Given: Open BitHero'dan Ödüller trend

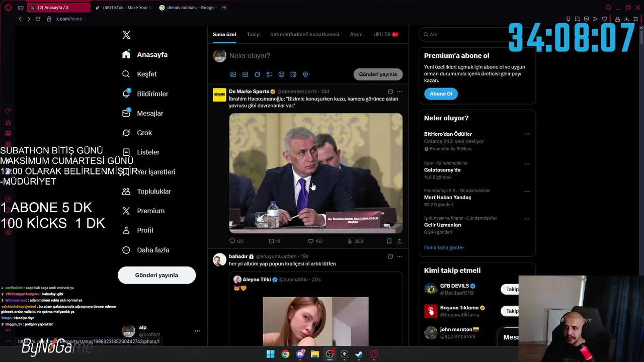Looking at the screenshot, I should point(448,134).
